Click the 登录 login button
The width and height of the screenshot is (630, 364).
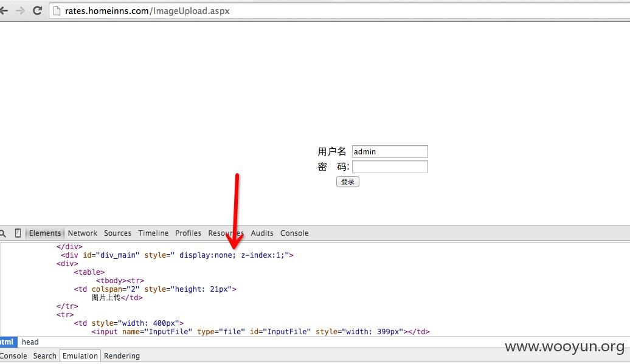pos(348,182)
